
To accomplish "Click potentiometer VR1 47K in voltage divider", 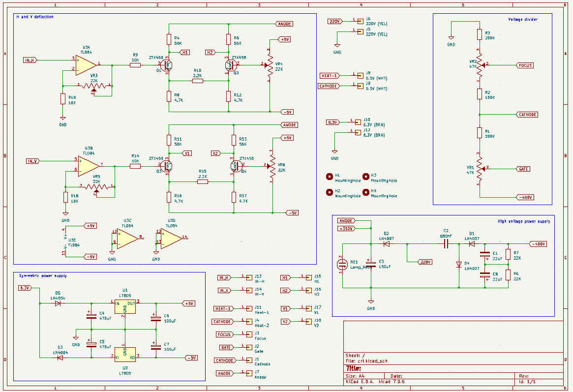I will click(480, 169).
